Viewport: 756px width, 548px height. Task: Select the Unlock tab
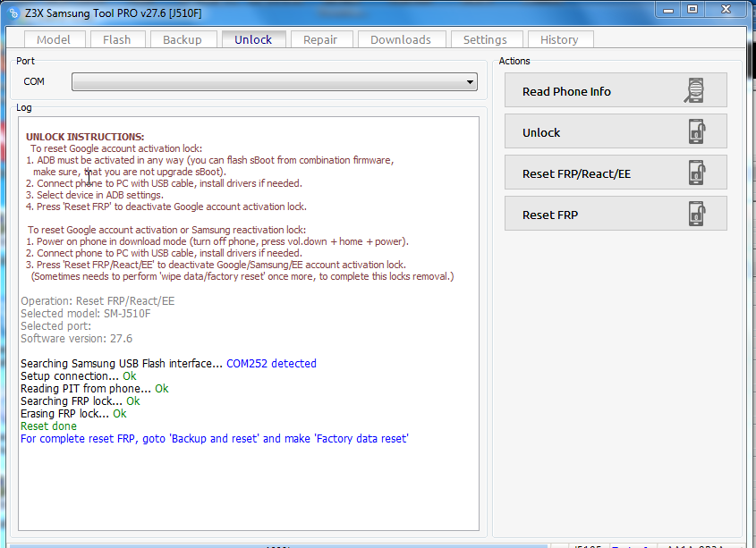253,39
